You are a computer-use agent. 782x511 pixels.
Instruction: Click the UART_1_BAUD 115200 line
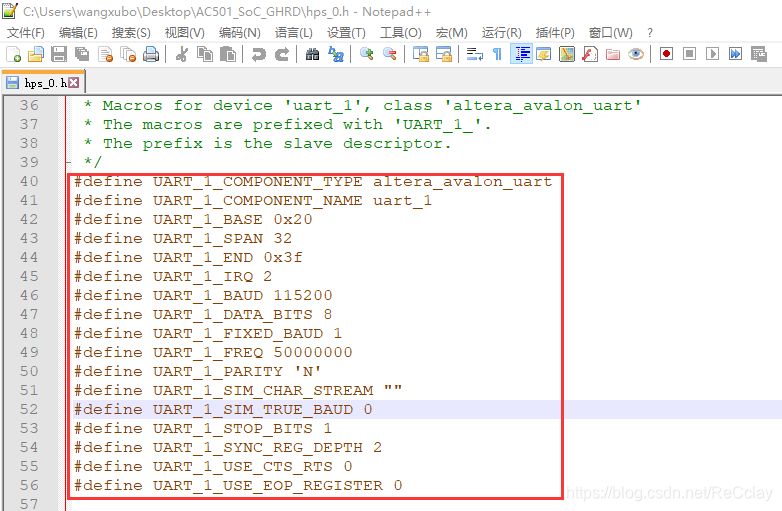[203, 295]
